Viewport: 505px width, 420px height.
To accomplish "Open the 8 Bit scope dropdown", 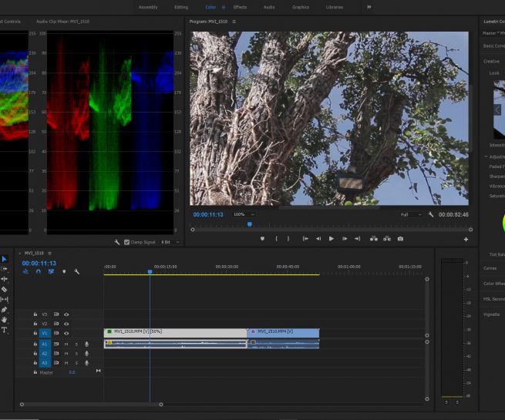I will tap(170, 242).
